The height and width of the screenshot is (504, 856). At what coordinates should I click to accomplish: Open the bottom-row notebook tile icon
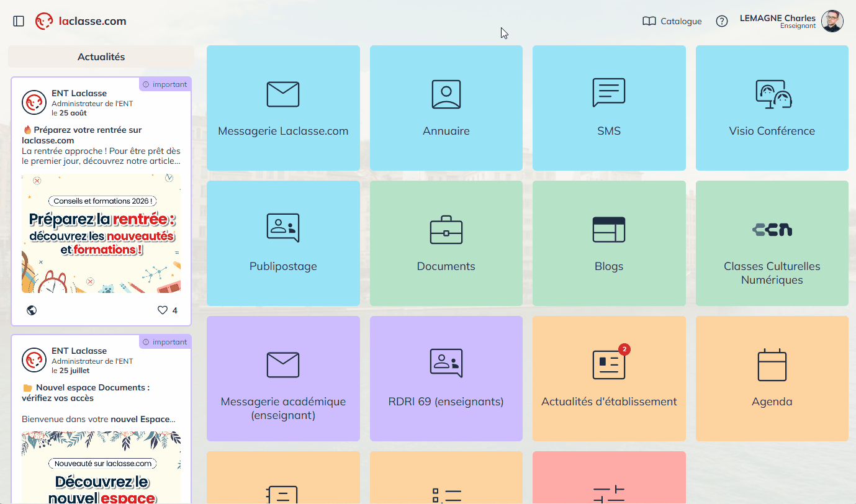click(x=283, y=495)
